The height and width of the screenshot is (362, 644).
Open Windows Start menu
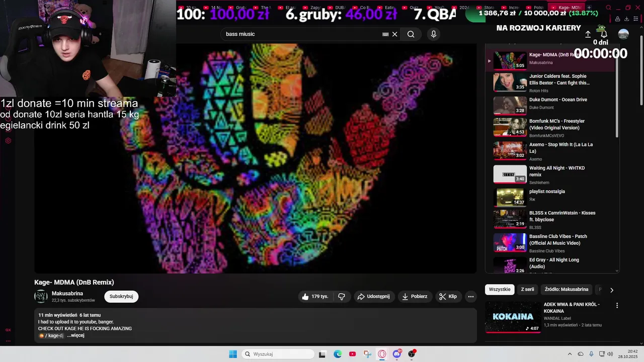tap(233, 354)
